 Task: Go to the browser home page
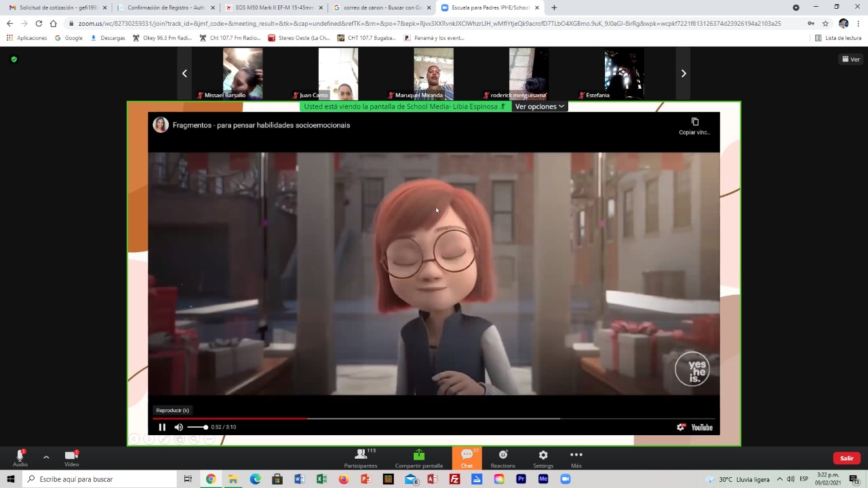point(54,23)
